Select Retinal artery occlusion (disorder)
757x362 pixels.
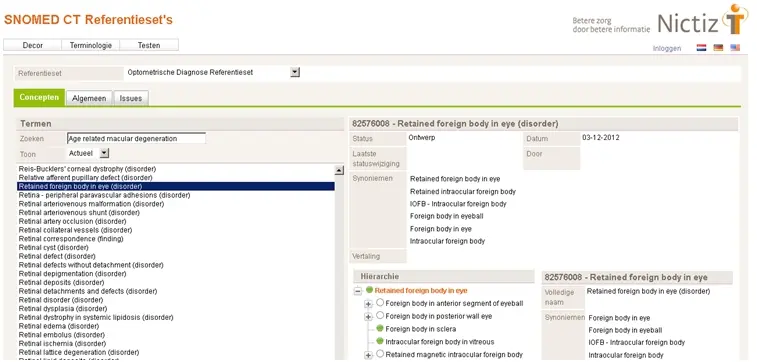[72, 221]
